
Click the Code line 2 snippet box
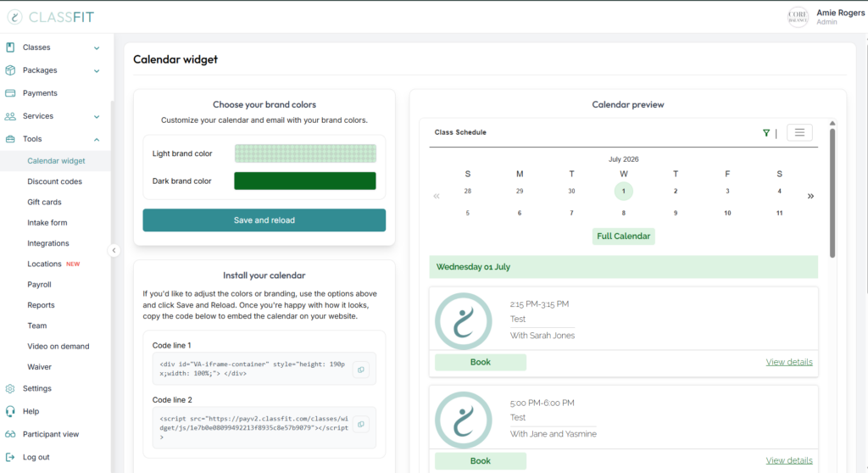coord(264,427)
